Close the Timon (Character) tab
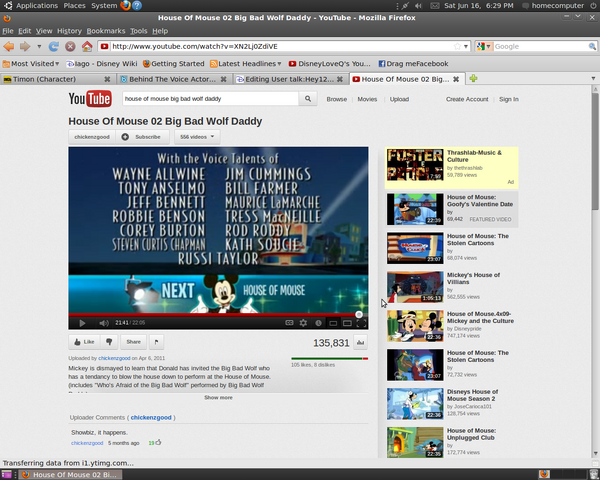This screenshot has height=480, width=600. click(108, 79)
